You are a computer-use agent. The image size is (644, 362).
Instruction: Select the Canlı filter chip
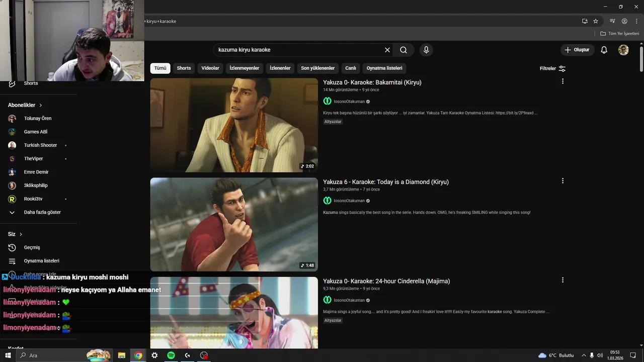(x=351, y=68)
